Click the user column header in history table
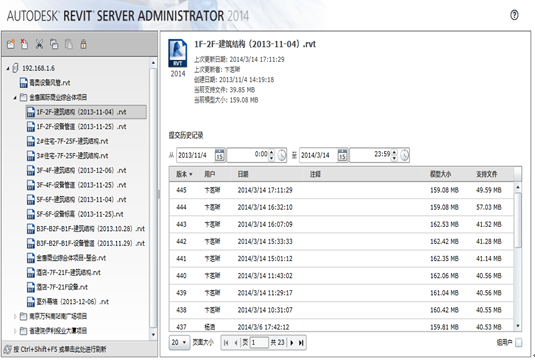This screenshot has height=361, width=535. pos(209,174)
